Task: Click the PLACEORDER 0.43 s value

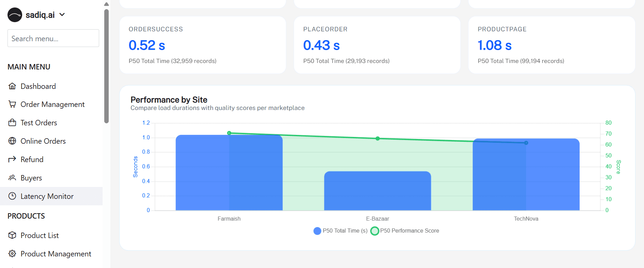Action: point(321,45)
